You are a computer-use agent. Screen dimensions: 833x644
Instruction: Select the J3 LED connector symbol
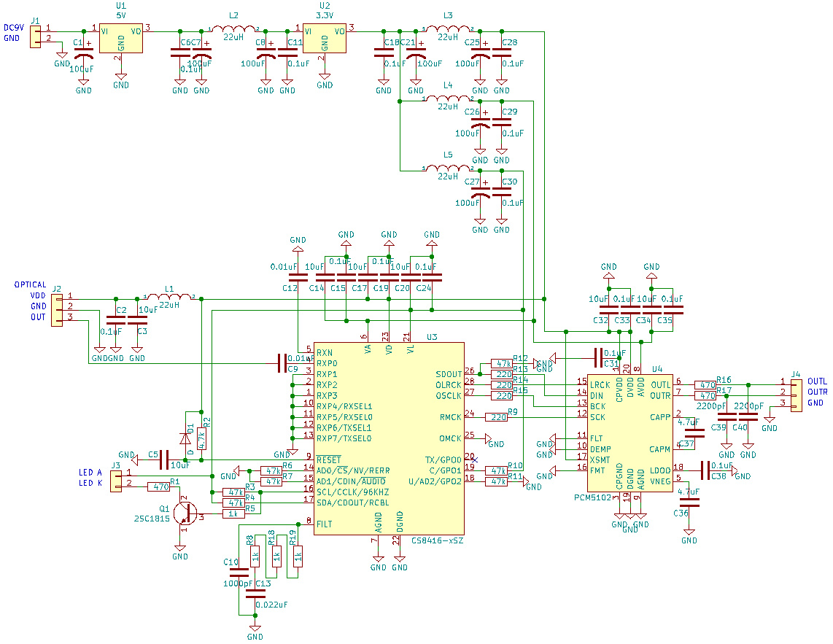[115, 481]
